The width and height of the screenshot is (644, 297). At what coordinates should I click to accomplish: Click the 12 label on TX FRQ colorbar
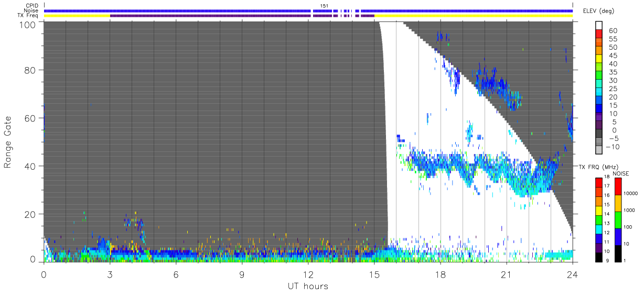click(x=607, y=232)
